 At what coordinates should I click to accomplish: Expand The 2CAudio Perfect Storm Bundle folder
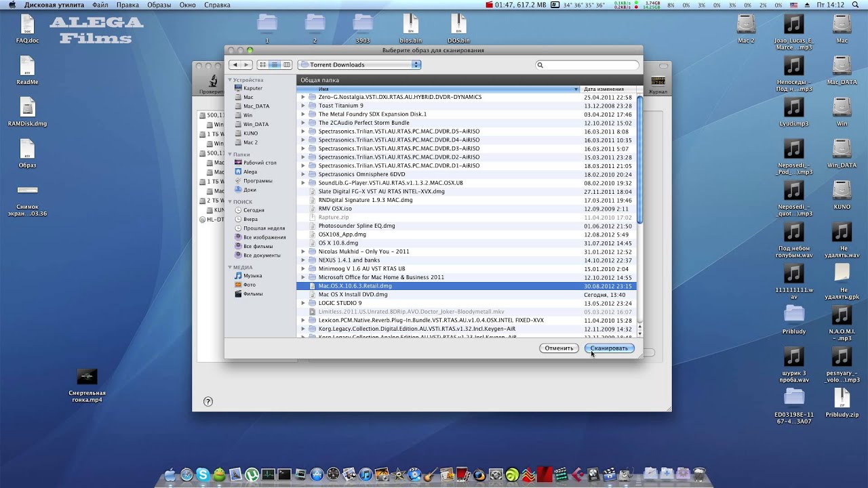click(x=303, y=123)
